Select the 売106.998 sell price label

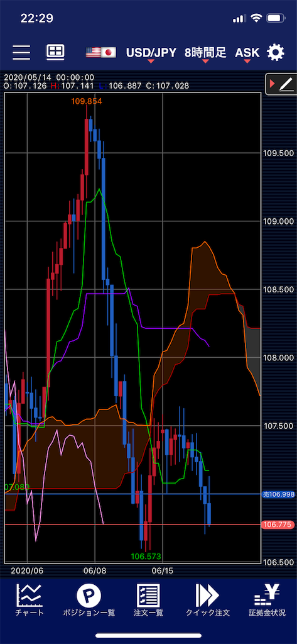[x=279, y=494]
